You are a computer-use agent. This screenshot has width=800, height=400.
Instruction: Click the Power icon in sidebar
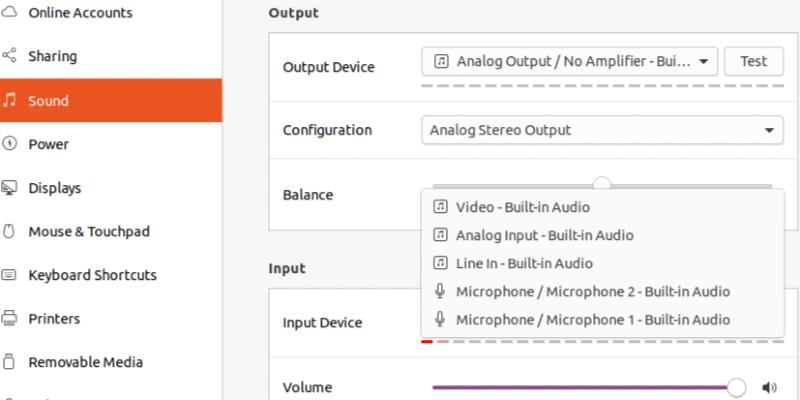click(9, 144)
